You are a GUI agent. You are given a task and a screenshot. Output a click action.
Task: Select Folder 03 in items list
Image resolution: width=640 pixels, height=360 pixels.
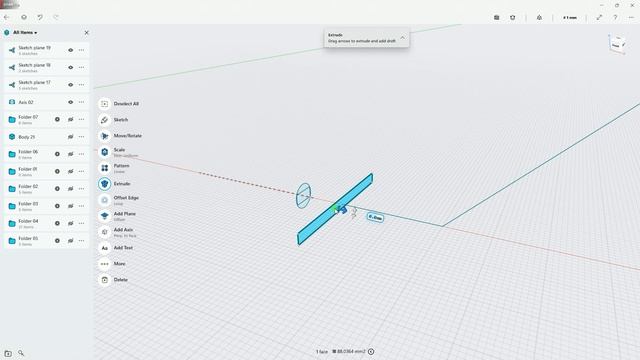click(x=46, y=206)
